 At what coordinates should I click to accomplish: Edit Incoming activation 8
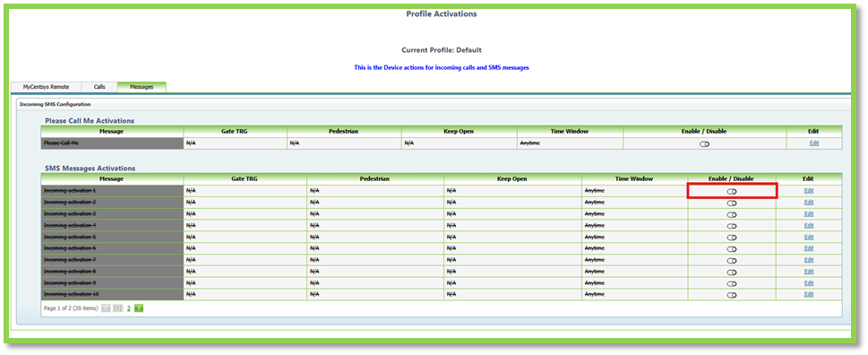click(809, 272)
